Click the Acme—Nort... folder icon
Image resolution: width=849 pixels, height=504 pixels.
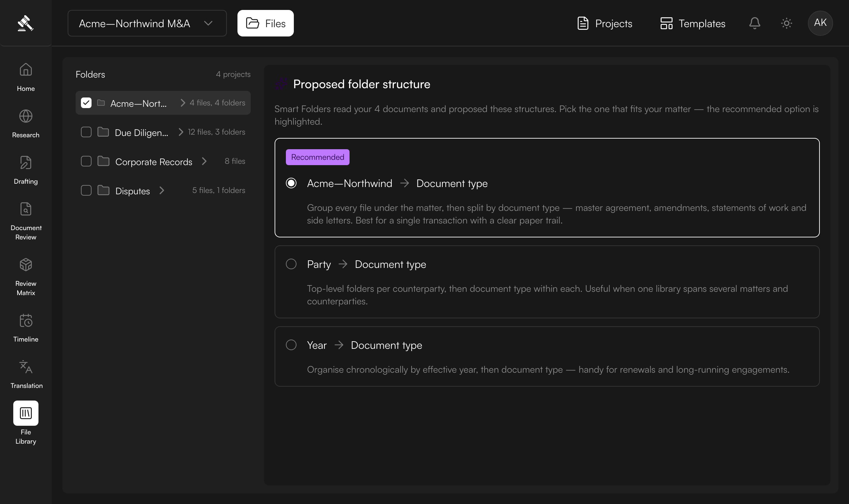(101, 102)
